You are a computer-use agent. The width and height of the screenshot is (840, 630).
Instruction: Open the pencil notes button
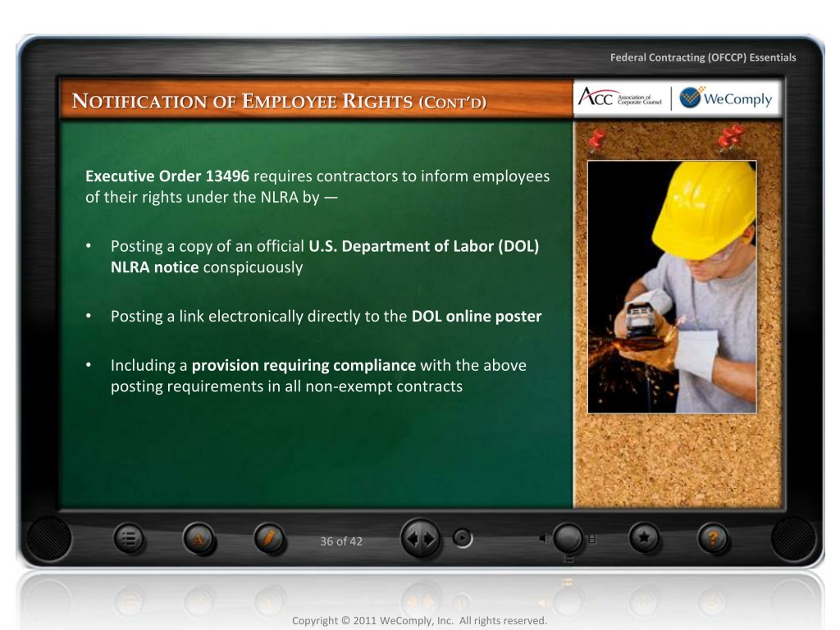click(269, 538)
